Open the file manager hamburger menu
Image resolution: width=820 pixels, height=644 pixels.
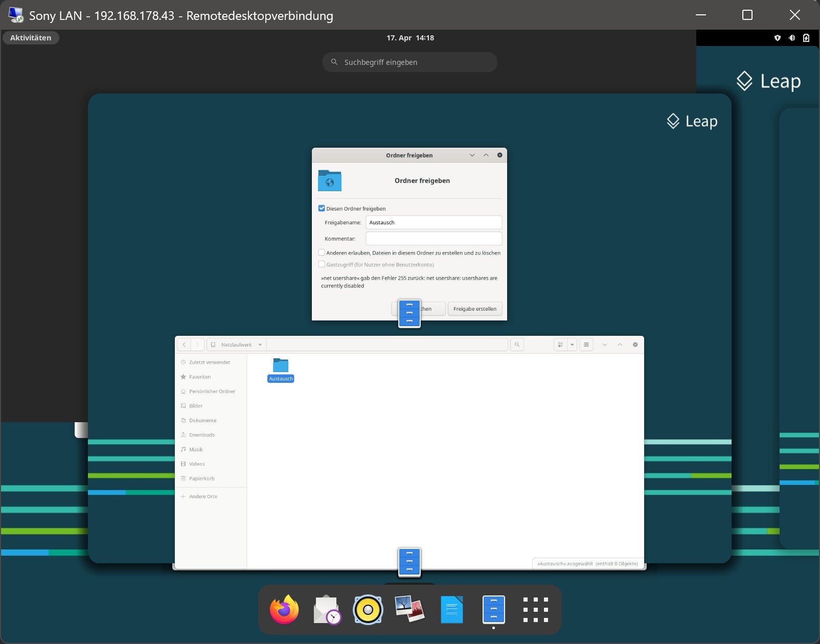tap(586, 345)
